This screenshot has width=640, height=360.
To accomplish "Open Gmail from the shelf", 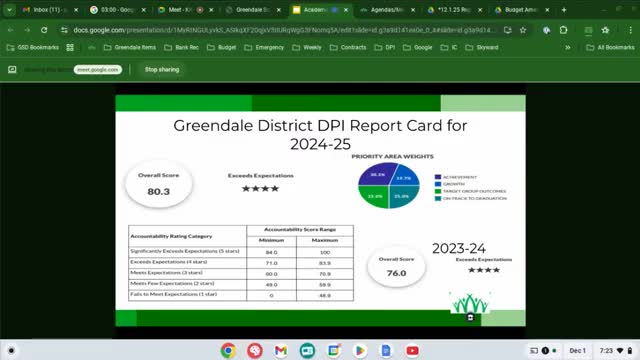I will click(x=281, y=351).
